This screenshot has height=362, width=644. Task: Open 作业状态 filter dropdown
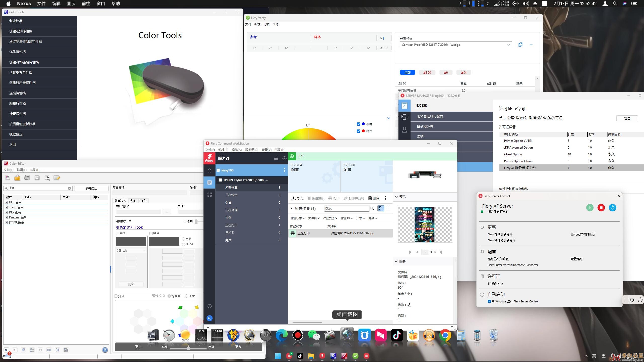(298, 218)
